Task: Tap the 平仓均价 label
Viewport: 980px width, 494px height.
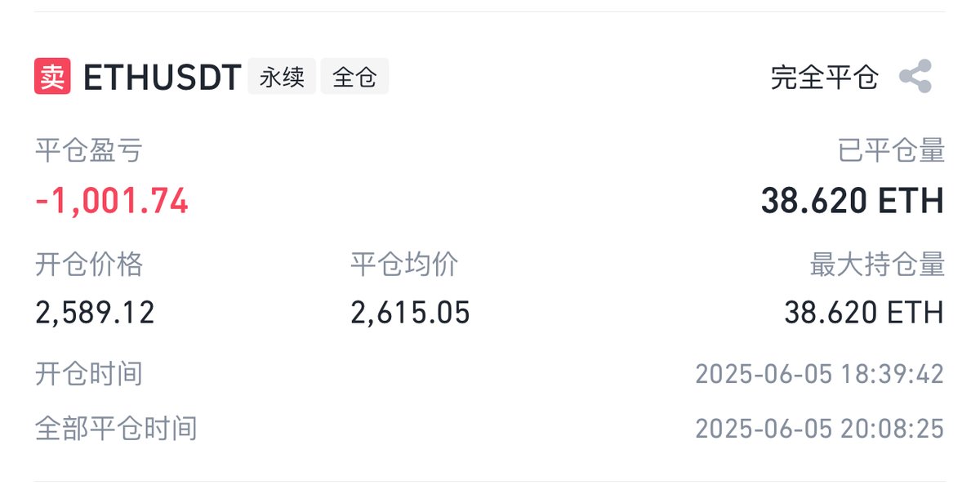Action: pyautogui.click(x=405, y=264)
